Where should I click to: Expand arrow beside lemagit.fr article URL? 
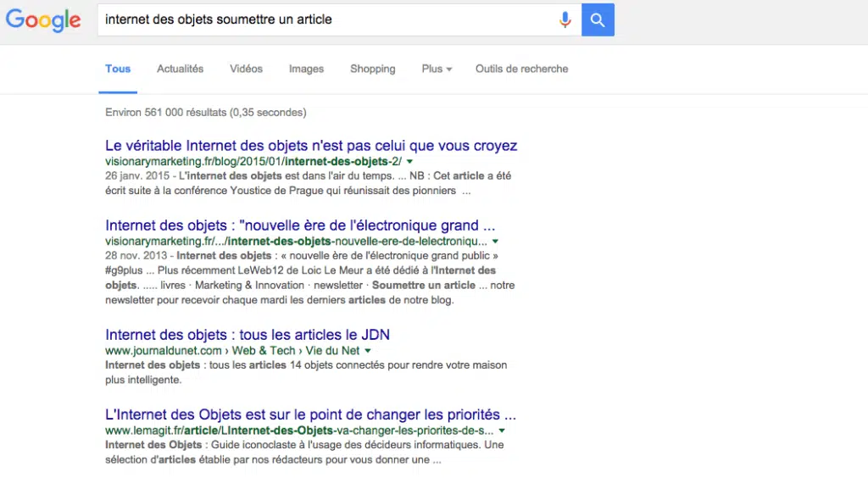[x=502, y=431]
